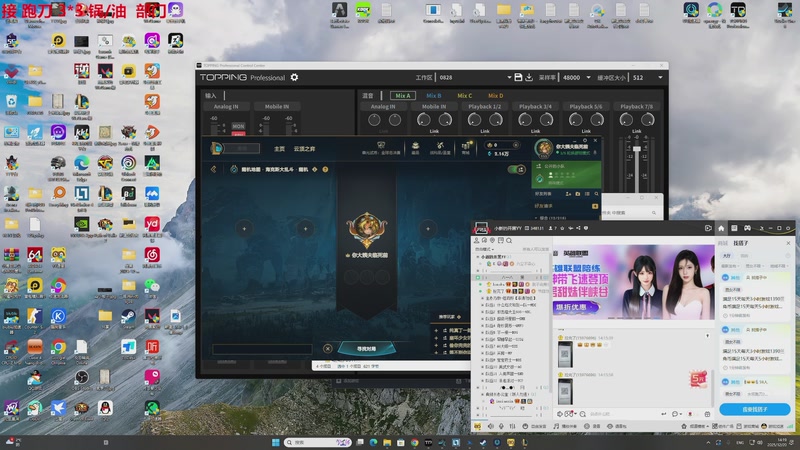Open Microsoft Edge from the taskbar

pos(373,442)
